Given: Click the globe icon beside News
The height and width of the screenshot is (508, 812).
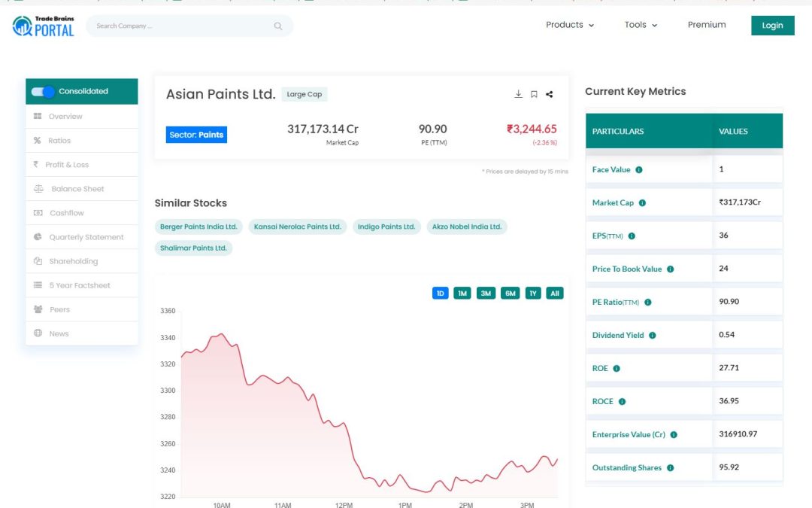Looking at the screenshot, I should (38, 333).
